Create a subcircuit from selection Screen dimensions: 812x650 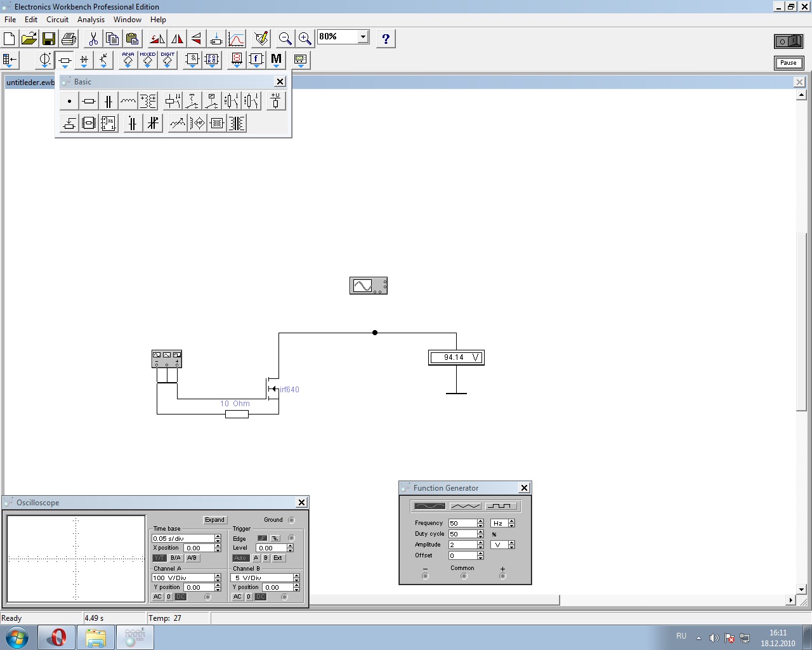216,39
